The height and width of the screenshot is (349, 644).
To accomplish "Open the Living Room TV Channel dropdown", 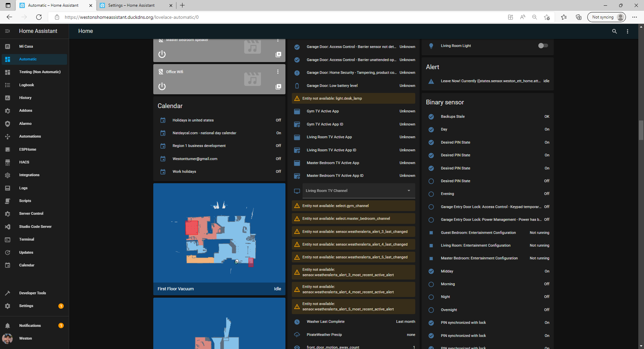I will tap(409, 191).
